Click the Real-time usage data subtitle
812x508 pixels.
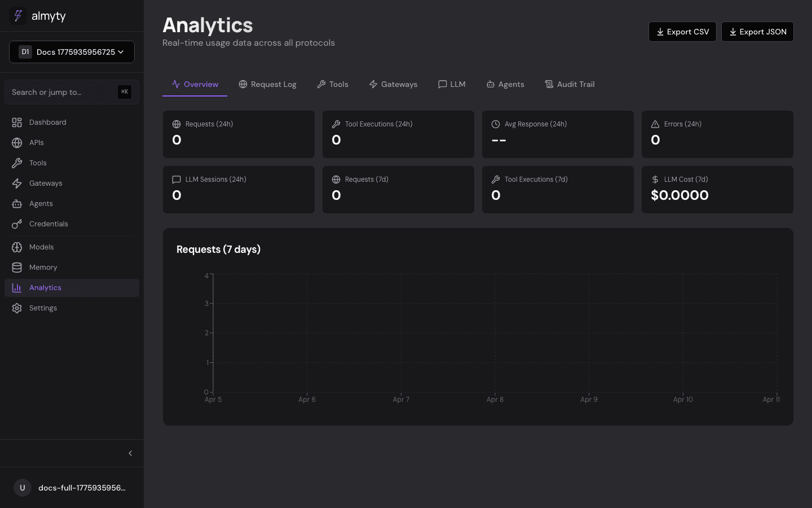coord(249,43)
